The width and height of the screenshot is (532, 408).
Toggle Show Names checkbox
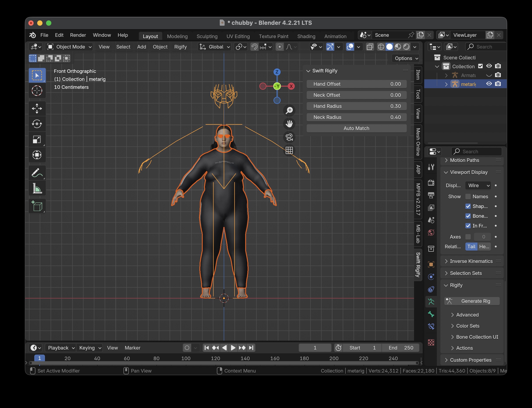point(468,196)
